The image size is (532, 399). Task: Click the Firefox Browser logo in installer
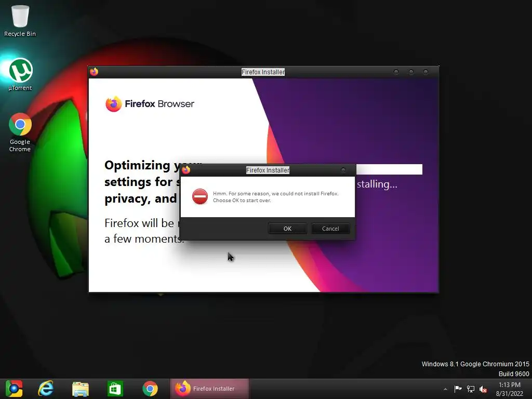pyautogui.click(x=150, y=104)
